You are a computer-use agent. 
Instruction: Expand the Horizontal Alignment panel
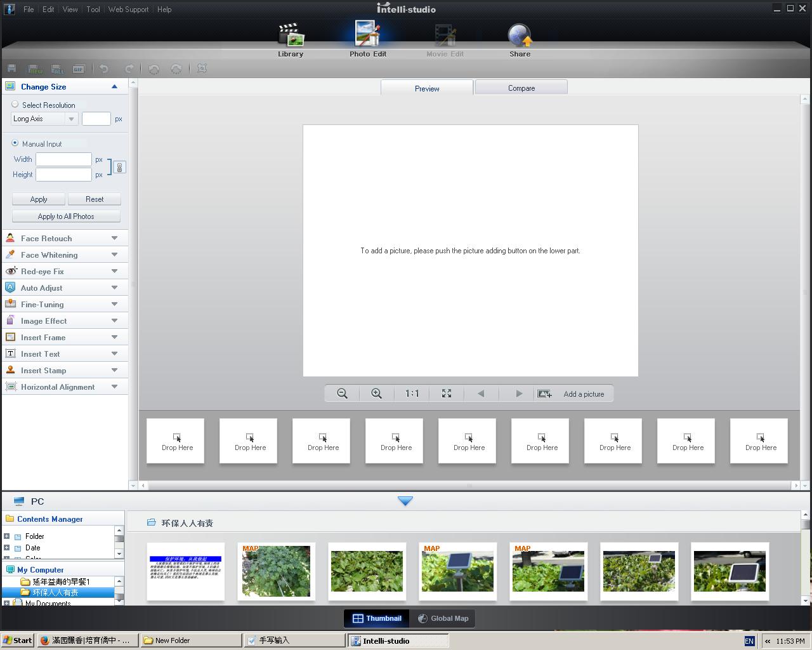[x=114, y=387]
